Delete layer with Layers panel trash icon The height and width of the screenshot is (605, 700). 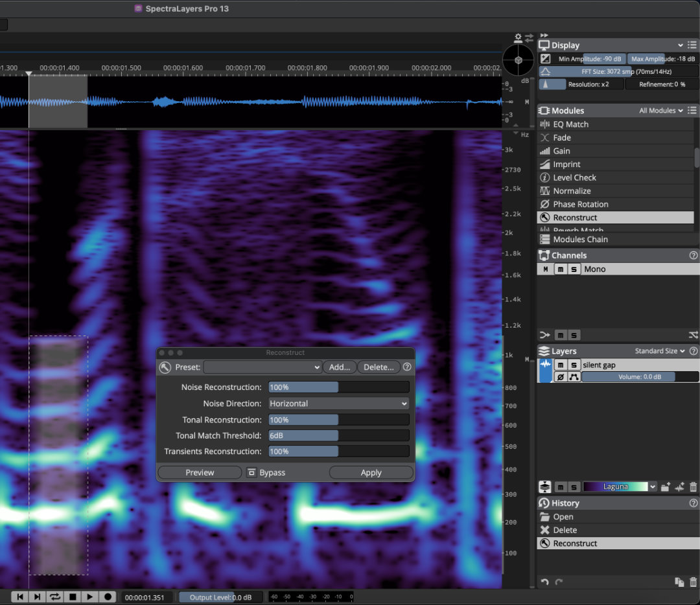coord(693,486)
